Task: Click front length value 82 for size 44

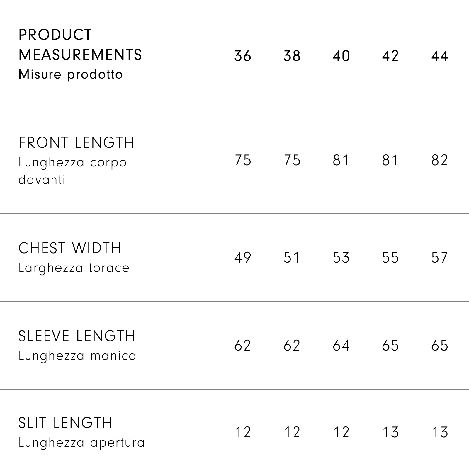Action: click(440, 160)
